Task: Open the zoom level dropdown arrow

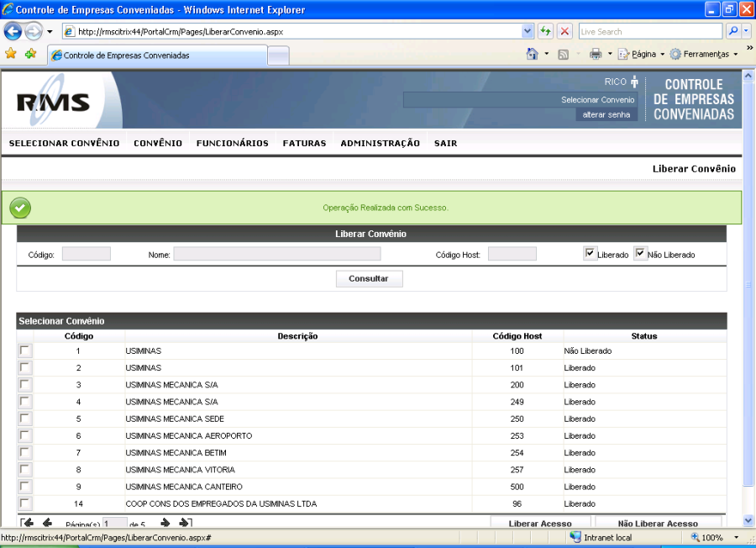Action: click(x=736, y=537)
